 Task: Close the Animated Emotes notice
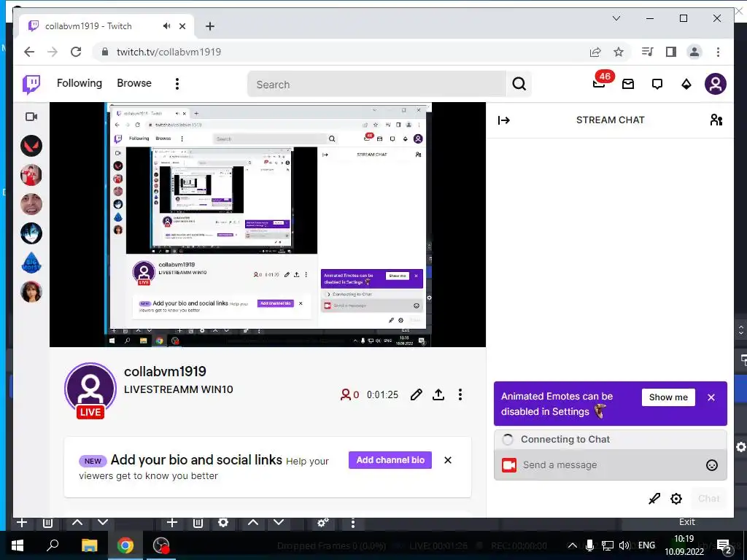tap(711, 397)
